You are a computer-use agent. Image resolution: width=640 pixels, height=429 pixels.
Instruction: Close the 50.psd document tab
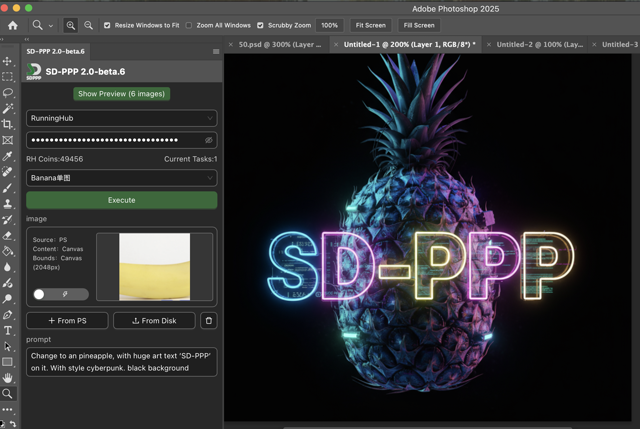[231, 44]
